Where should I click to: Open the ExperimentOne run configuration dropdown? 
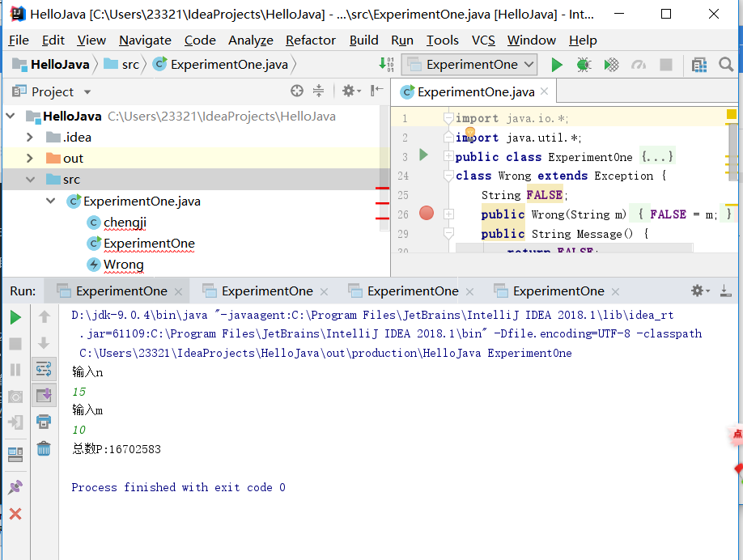coord(469,65)
